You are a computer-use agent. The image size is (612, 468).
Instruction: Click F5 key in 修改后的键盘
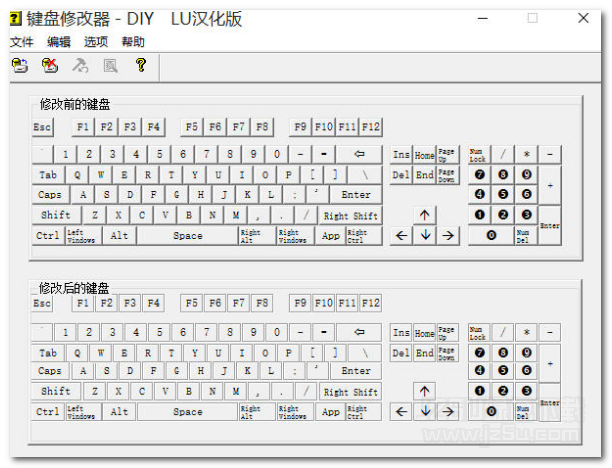(191, 303)
